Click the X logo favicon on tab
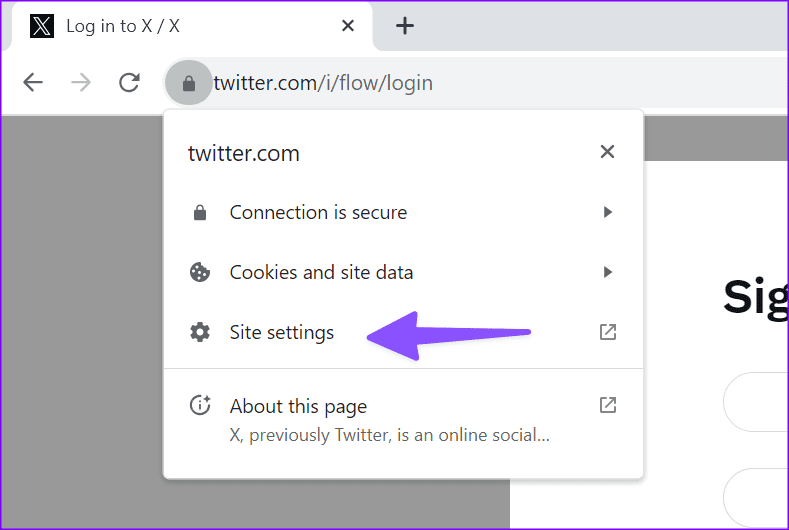The width and height of the screenshot is (789, 530). 42,26
